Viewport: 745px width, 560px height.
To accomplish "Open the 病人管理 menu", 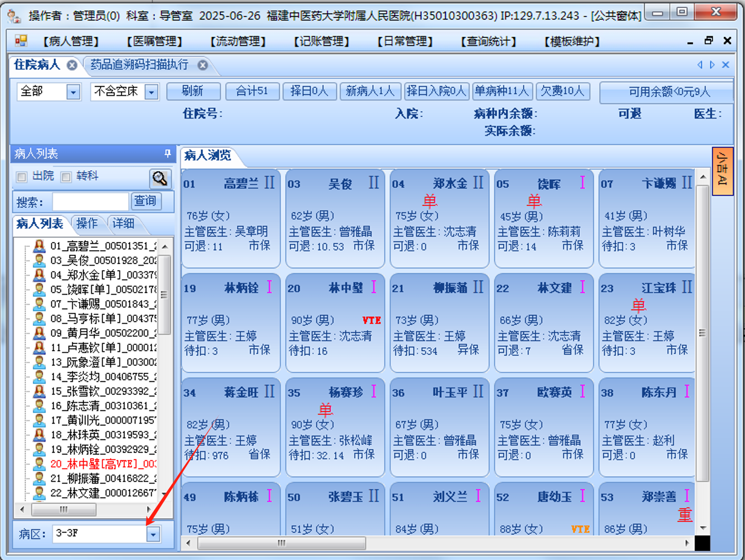I will click(x=71, y=41).
